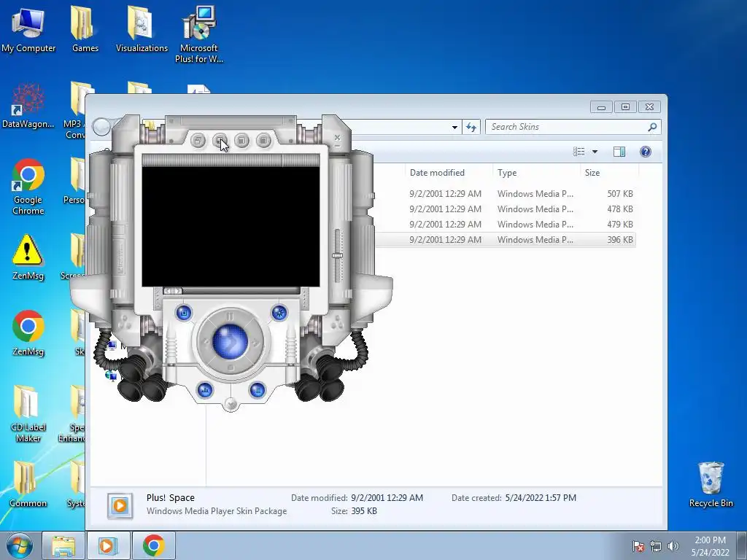The width and height of the screenshot is (747, 560).
Task: Open the speaker volume tray icon
Action: tap(673, 546)
